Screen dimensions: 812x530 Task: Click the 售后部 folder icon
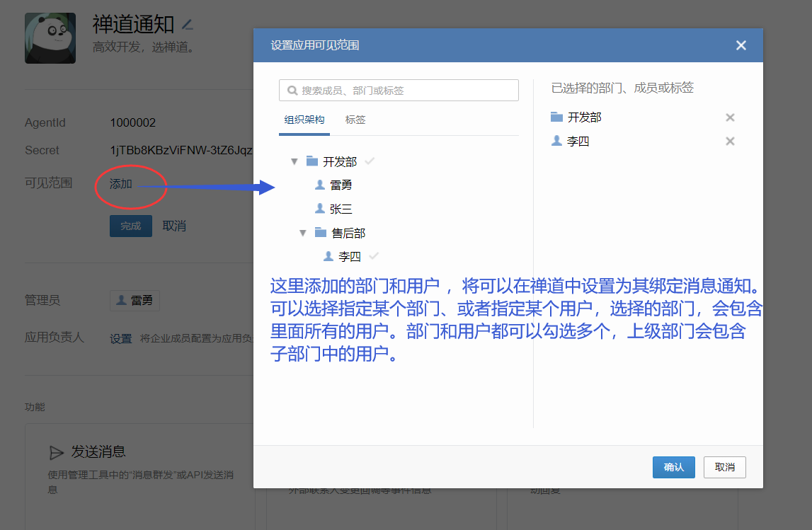click(x=321, y=232)
